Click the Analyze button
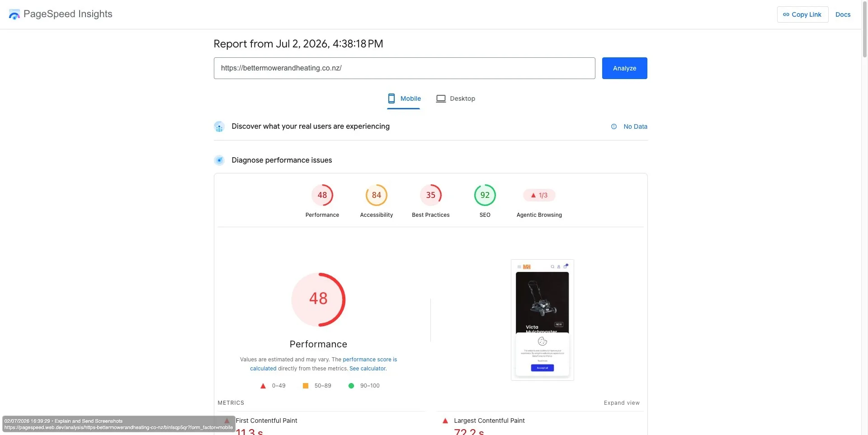This screenshot has width=868, height=435. point(624,68)
